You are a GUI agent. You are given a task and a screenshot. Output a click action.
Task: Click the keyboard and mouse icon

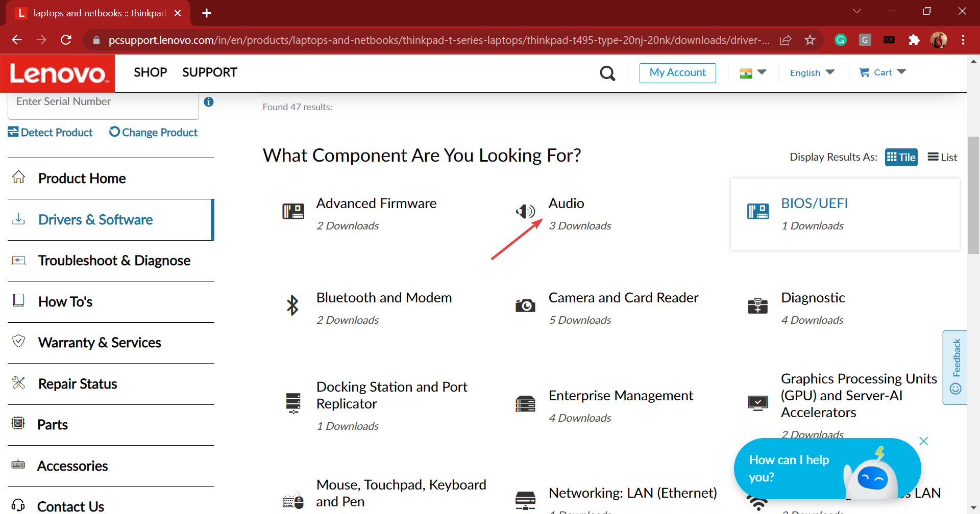click(x=293, y=501)
